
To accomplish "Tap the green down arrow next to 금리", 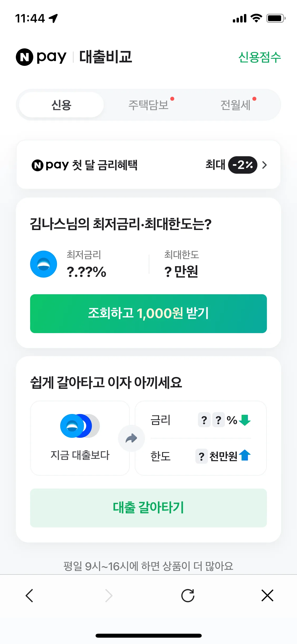I will [245, 420].
